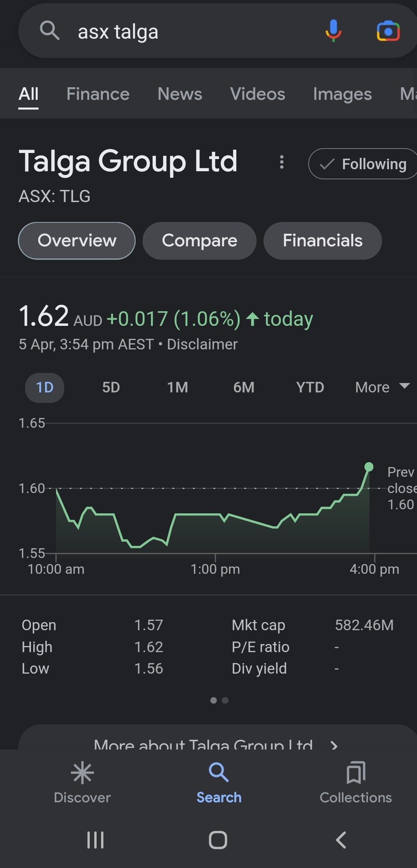The width and height of the screenshot is (417, 868).
Task: Switch to the News tab
Action: [179, 94]
